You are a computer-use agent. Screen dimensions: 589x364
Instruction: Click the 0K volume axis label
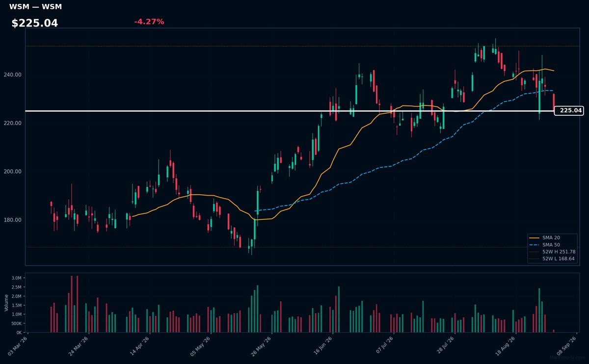pos(18,333)
